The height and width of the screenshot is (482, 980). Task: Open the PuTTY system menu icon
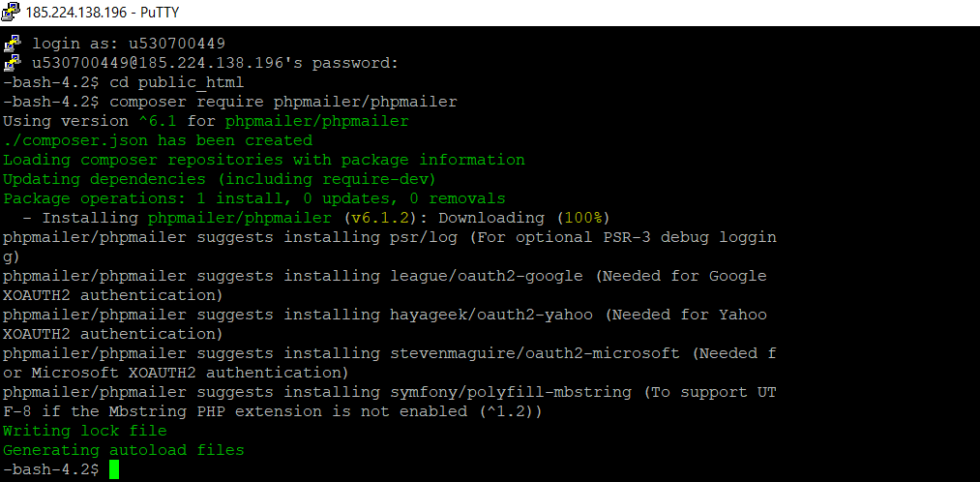tap(12, 13)
